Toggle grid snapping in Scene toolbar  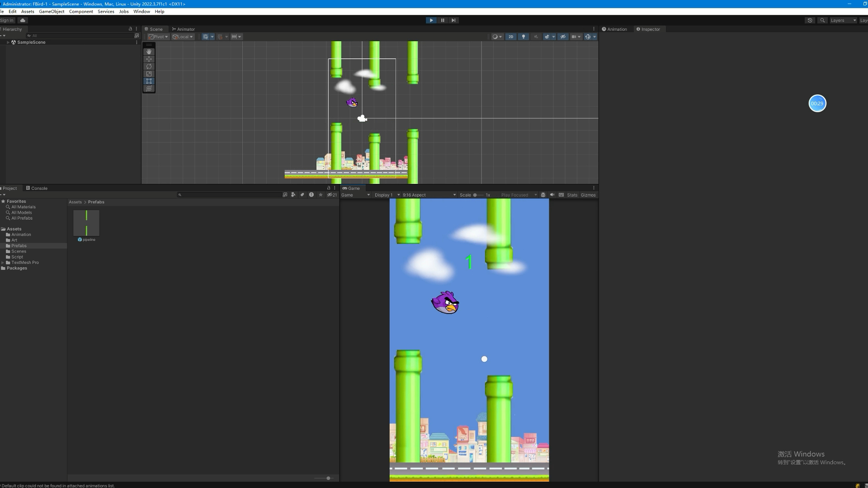coord(220,37)
